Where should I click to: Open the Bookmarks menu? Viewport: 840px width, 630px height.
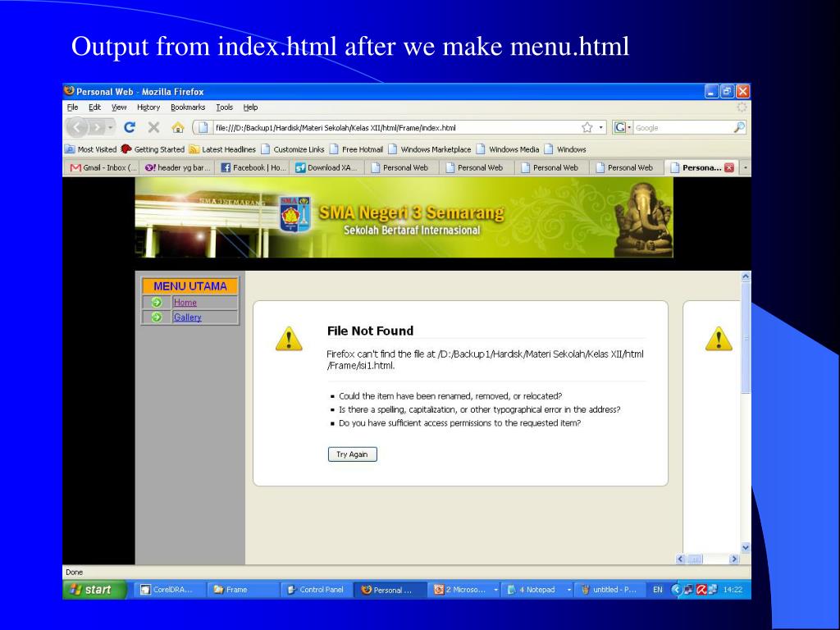tap(188, 107)
